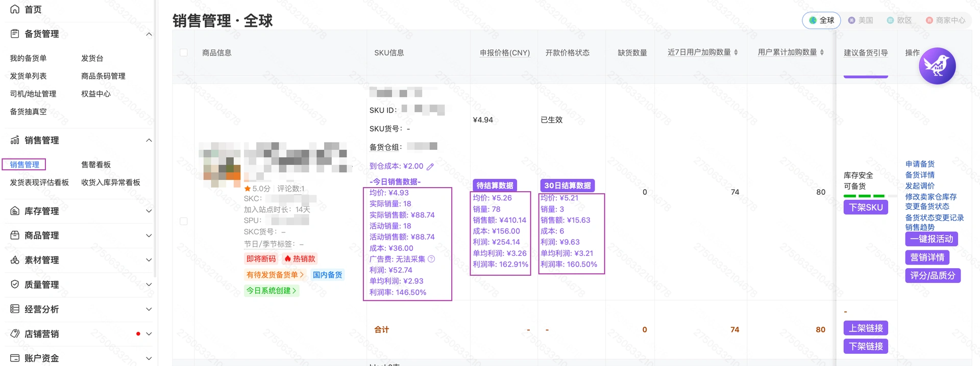Image resolution: width=980 pixels, height=366 pixels.
Task: Expand the 质量管理 chevron
Action: click(x=149, y=284)
